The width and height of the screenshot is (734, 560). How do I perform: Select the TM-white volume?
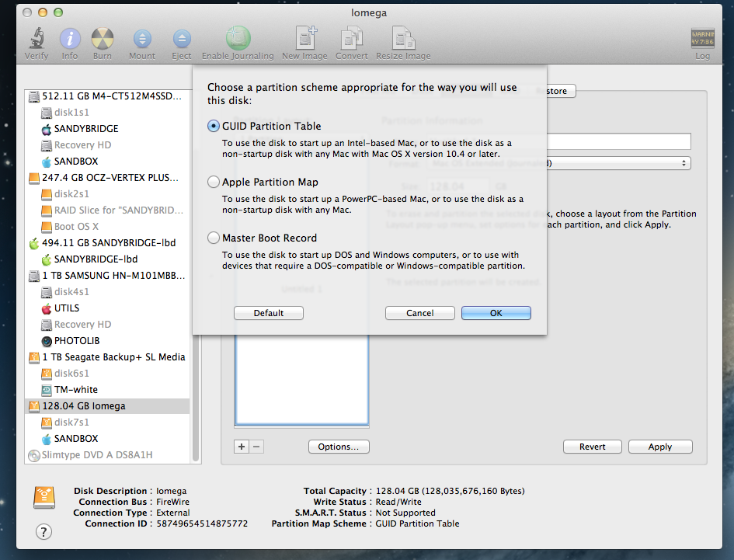coord(107,390)
